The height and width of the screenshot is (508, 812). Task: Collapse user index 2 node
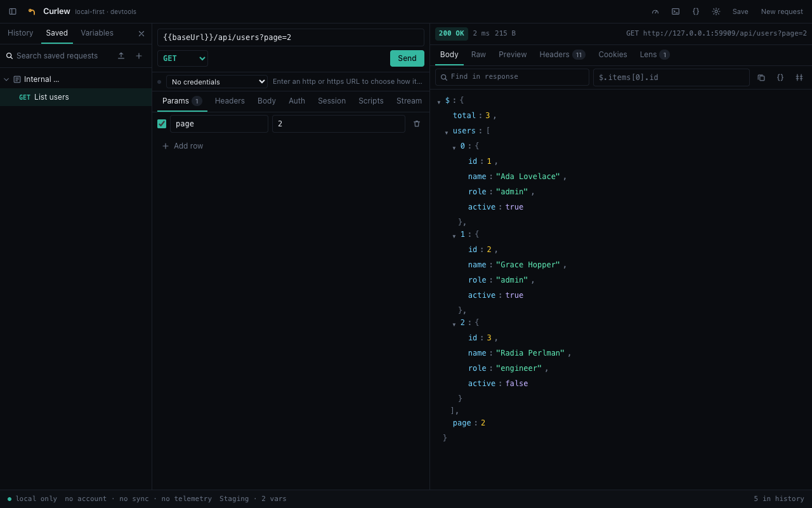(454, 324)
